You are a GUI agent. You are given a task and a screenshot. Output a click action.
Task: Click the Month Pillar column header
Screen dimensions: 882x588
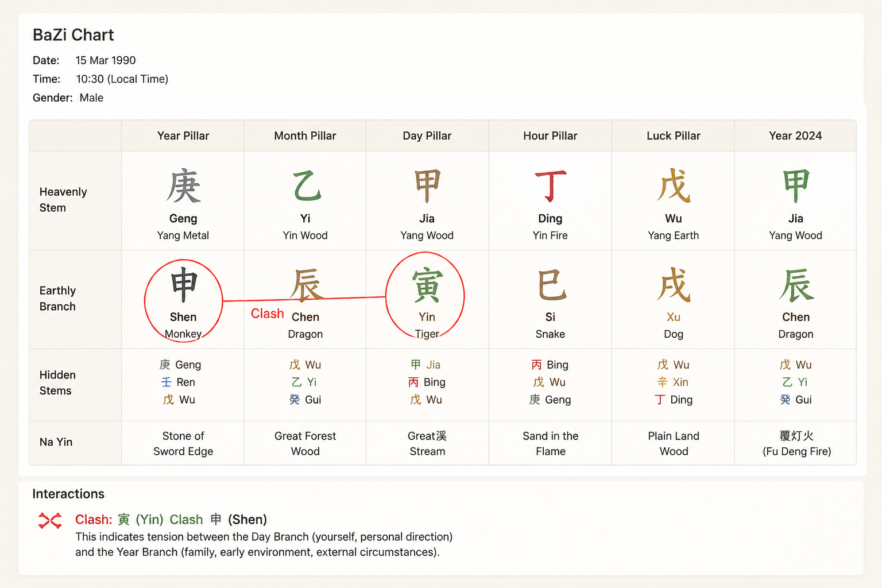coord(305,136)
